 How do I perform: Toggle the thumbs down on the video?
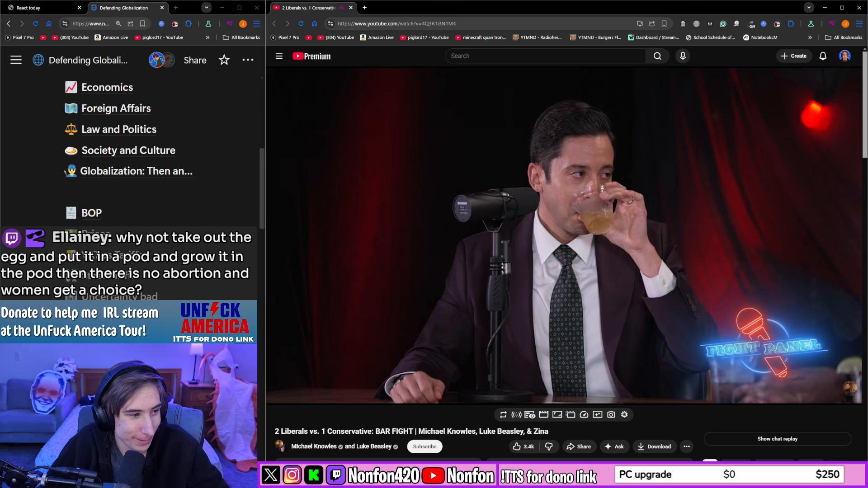[549, 446]
